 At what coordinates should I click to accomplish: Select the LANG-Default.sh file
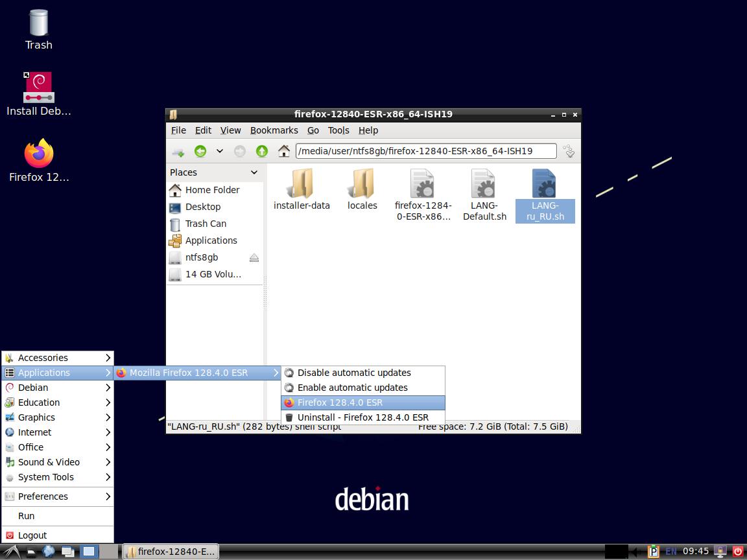click(484, 195)
